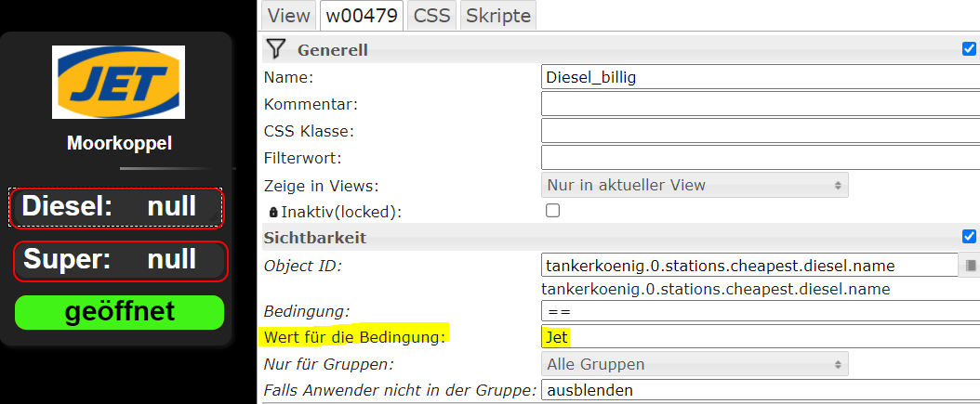Open the Skripte tab
This screenshot has height=404, width=980.
point(498,16)
